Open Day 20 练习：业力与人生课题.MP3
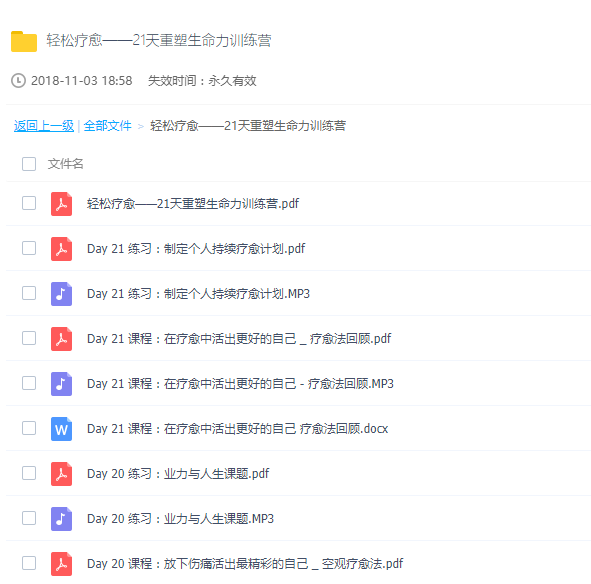 [180, 519]
